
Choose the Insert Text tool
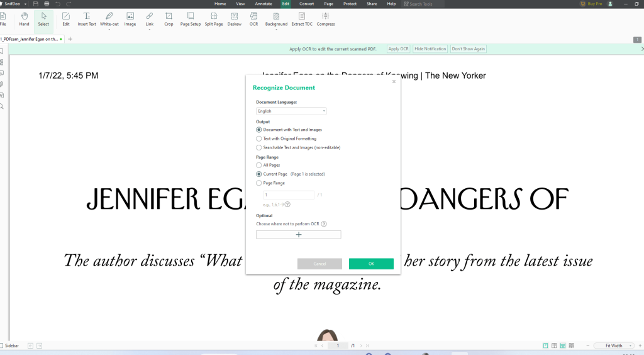[x=87, y=20]
